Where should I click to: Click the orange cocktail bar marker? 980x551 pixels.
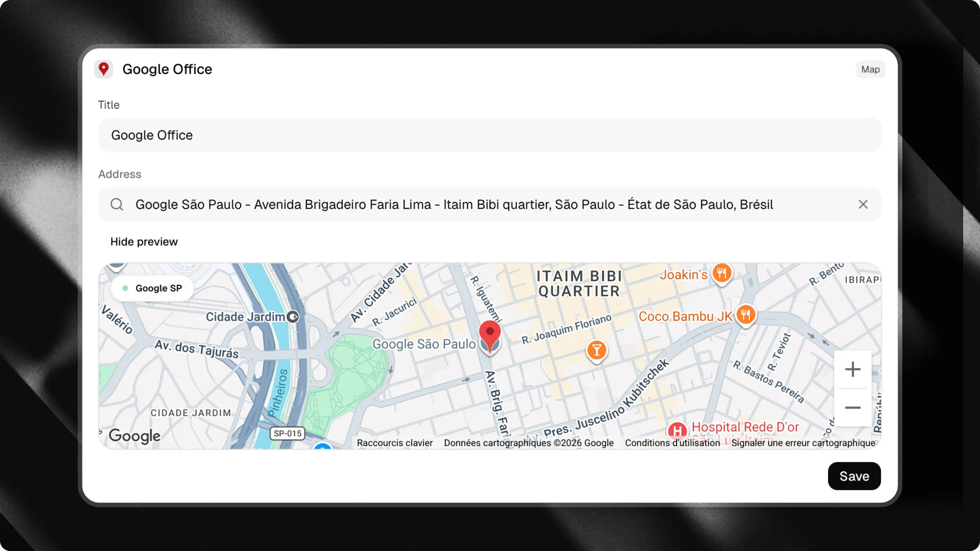click(597, 351)
